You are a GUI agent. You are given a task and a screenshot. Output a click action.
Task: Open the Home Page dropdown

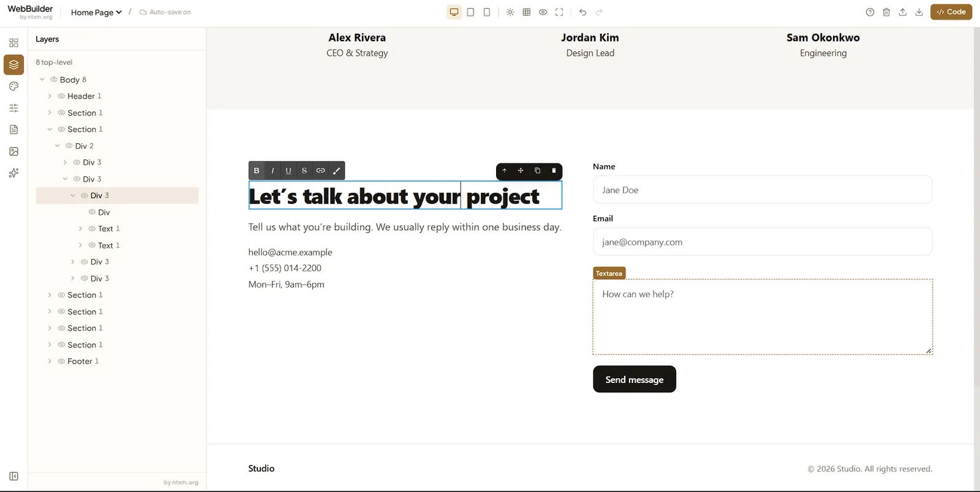[x=96, y=12]
